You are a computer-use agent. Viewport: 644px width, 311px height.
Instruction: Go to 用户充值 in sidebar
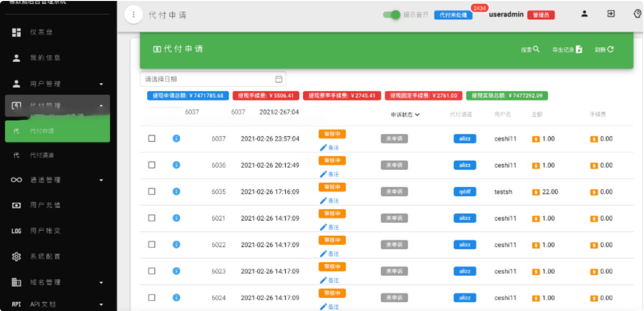[x=45, y=205]
